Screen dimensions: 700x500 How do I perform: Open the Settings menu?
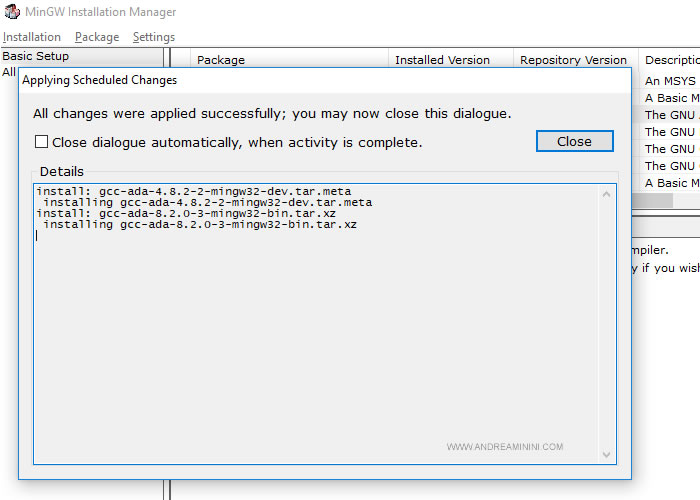(x=154, y=37)
